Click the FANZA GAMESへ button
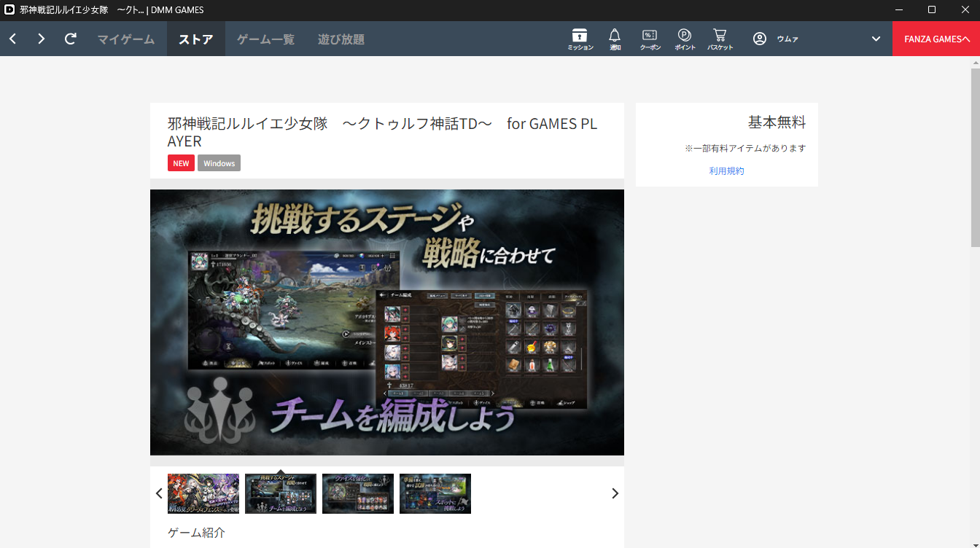The image size is (980, 548). pyautogui.click(x=936, y=39)
